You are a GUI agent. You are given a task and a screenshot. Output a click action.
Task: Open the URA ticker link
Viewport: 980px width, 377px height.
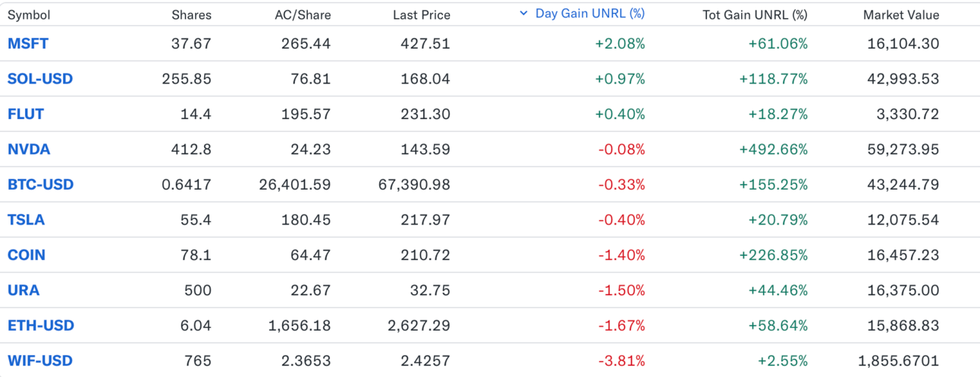coord(24,291)
